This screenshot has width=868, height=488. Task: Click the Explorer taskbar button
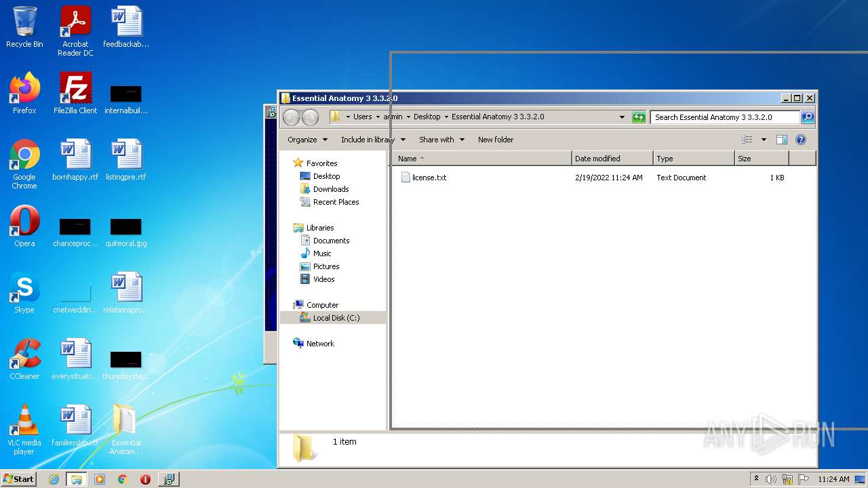[77, 479]
